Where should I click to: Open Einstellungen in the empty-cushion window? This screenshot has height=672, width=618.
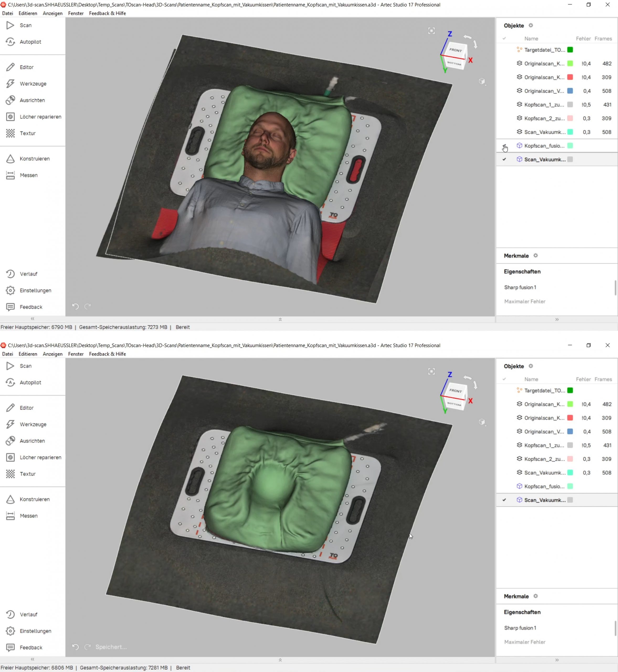coord(29,631)
